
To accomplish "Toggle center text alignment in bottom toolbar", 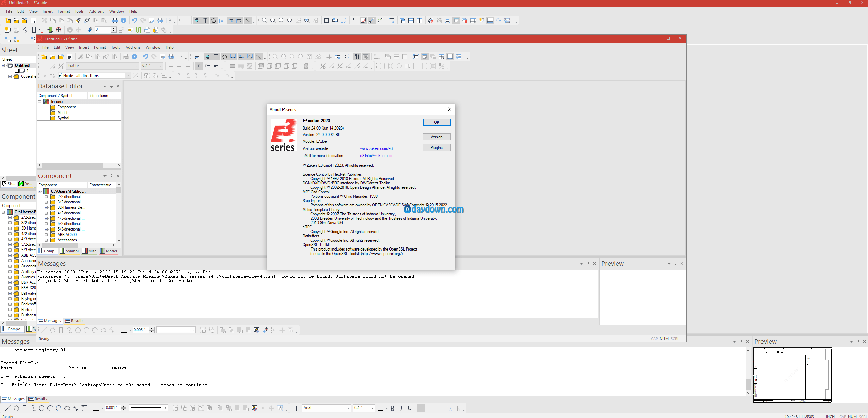I will point(429,408).
